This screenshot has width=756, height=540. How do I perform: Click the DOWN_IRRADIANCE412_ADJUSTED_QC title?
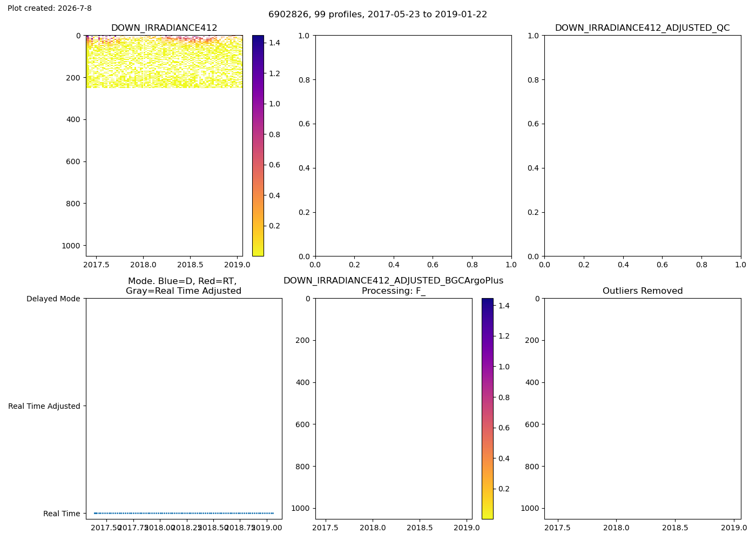643,28
